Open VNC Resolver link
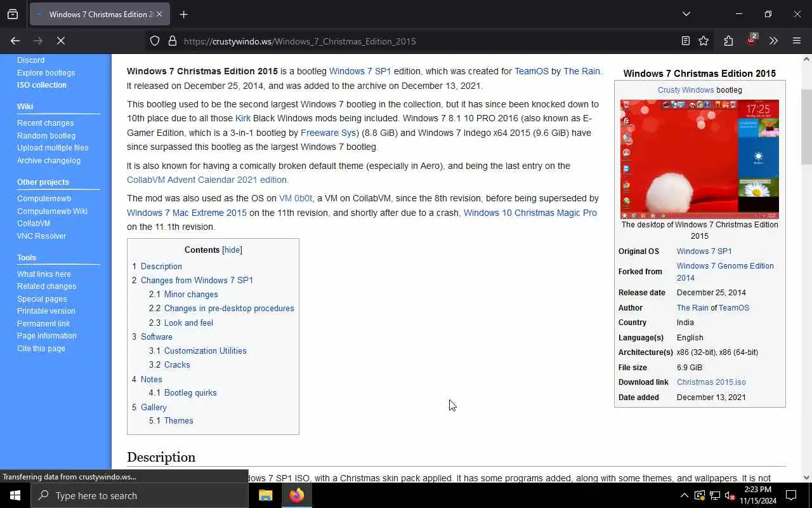 [x=41, y=236]
